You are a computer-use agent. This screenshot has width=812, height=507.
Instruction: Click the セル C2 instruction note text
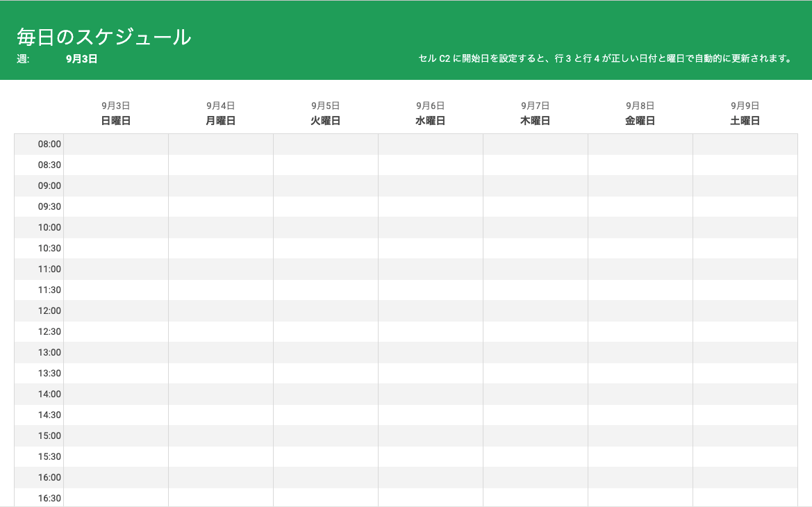point(606,59)
